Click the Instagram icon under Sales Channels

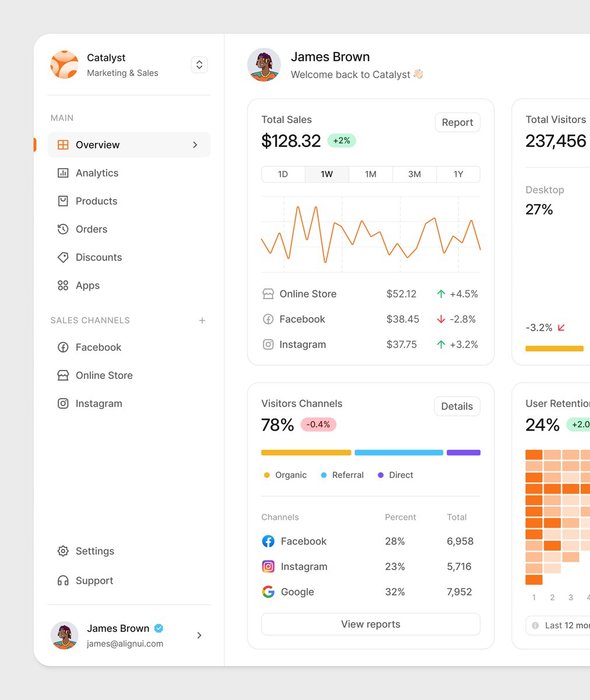[63, 404]
